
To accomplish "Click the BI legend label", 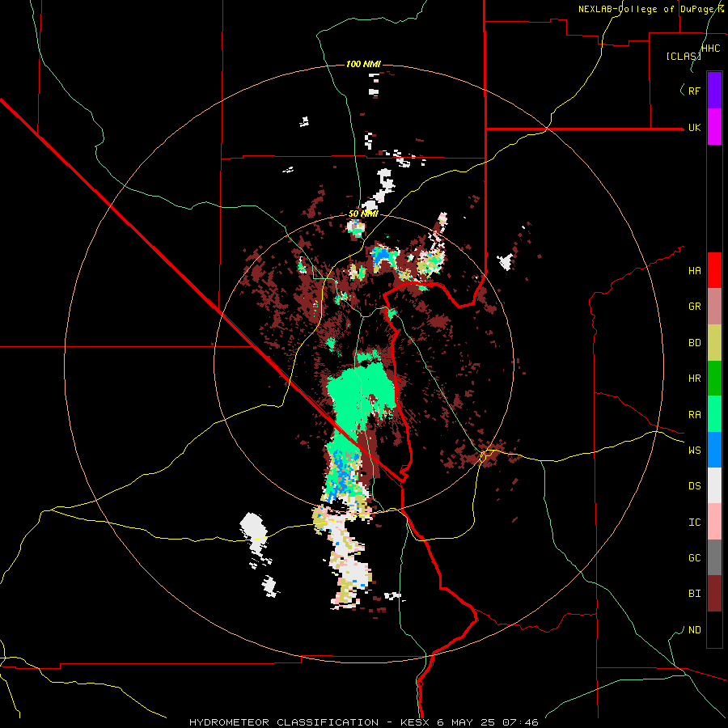I will tap(695, 594).
